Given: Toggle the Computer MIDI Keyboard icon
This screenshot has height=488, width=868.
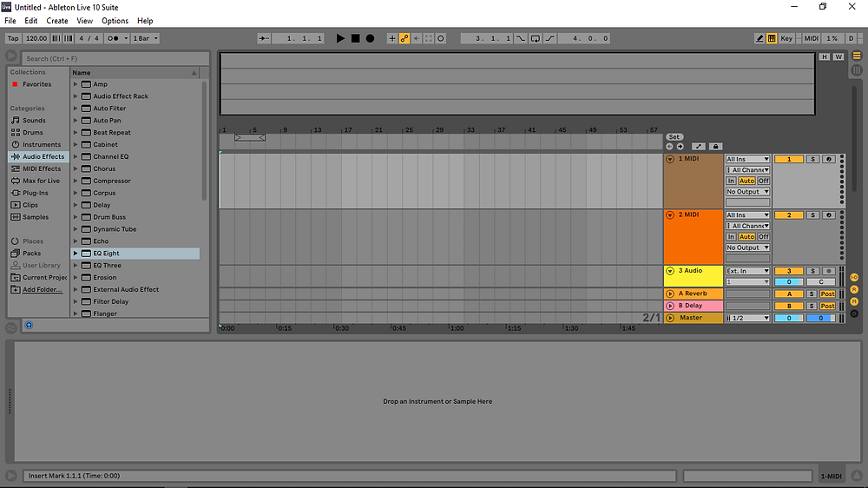Looking at the screenshot, I should (771, 38).
